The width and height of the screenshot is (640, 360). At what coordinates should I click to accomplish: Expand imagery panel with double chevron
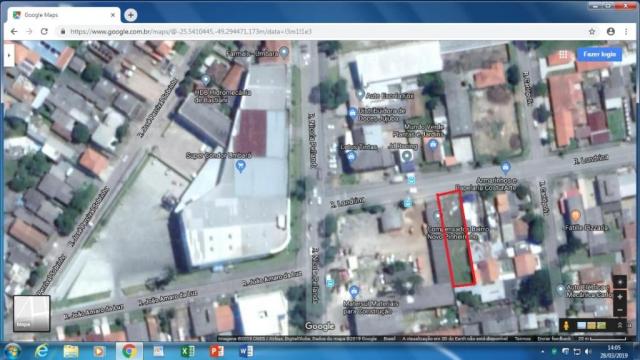[620, 325]
